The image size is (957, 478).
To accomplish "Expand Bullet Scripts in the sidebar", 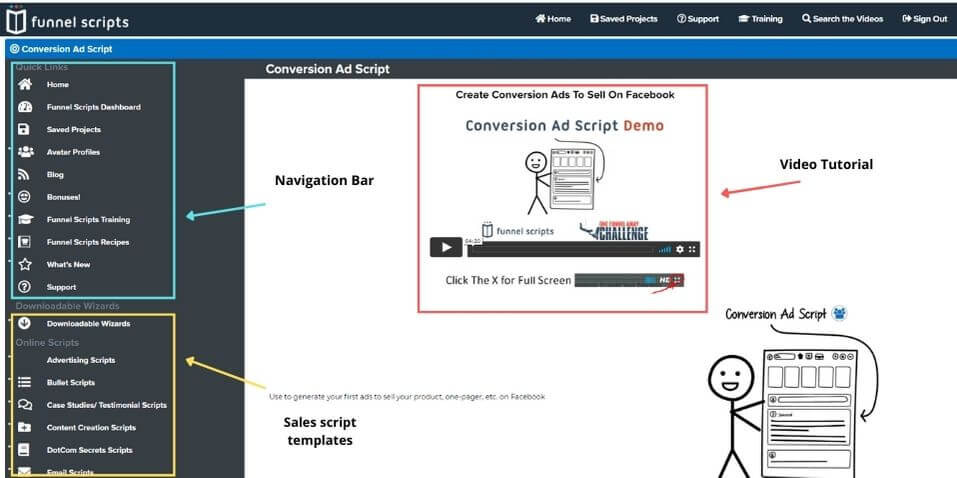I will point(71,383).
